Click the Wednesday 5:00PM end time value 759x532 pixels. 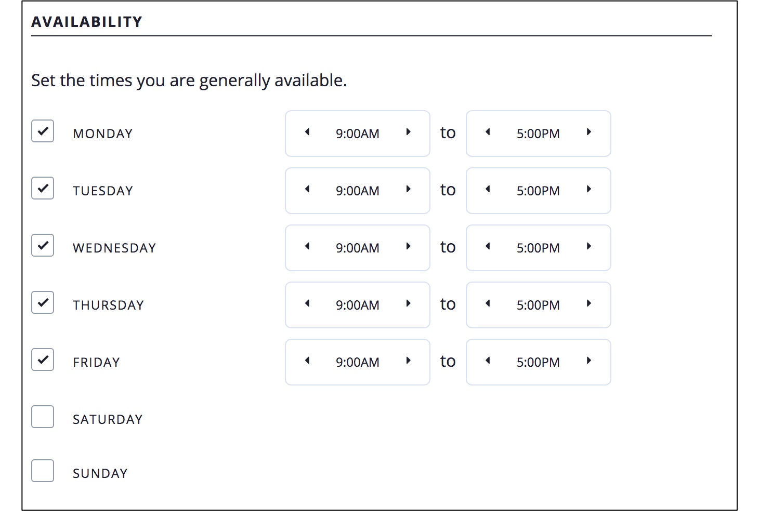coord(538,248)
